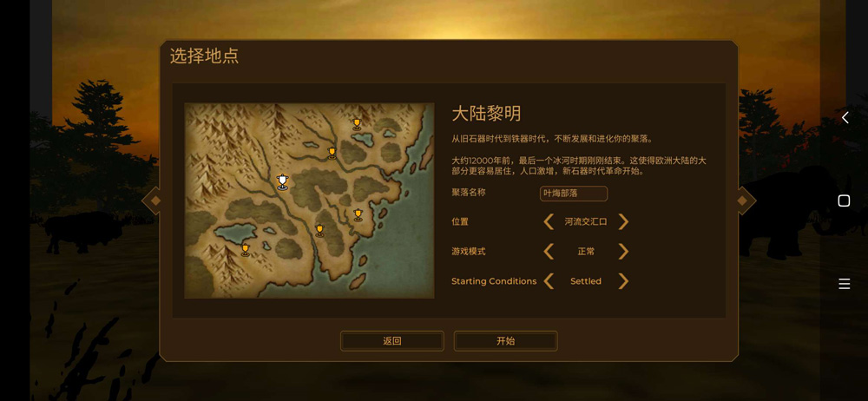
Task: Change 游戏模式 to the next mode
Action: (623, 252)
